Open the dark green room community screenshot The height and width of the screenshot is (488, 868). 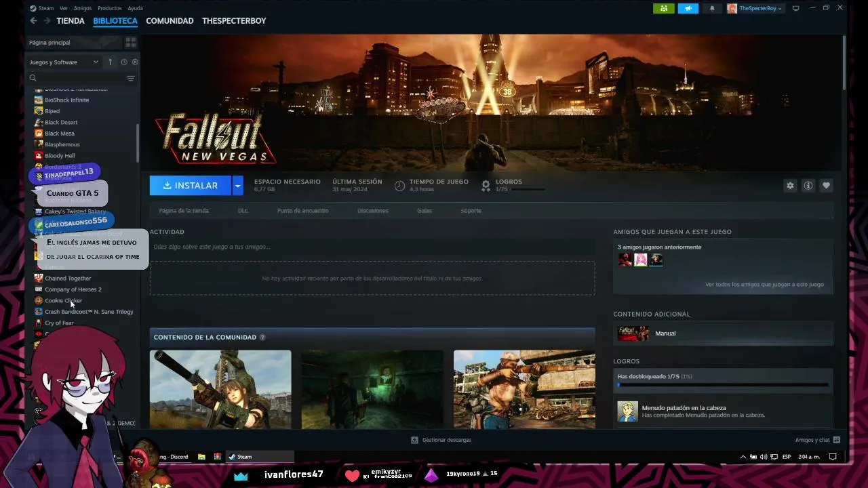[x=372, y=389]
